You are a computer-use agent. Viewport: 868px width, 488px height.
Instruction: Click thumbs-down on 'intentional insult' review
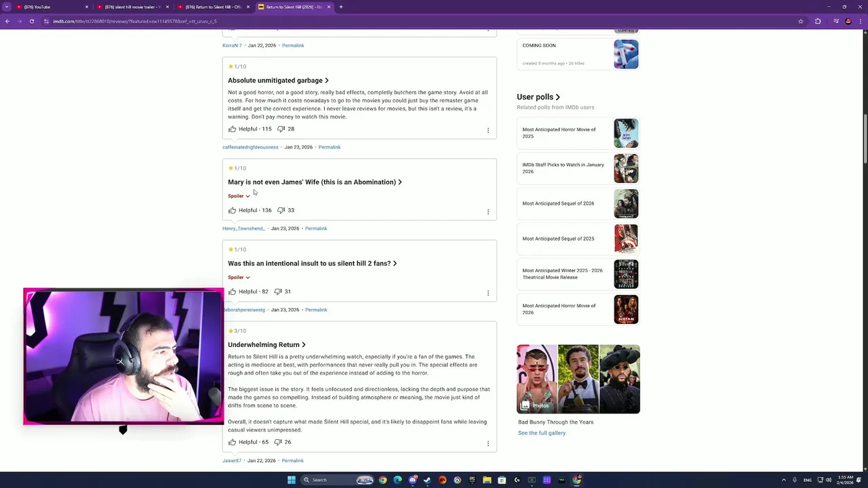278,291
